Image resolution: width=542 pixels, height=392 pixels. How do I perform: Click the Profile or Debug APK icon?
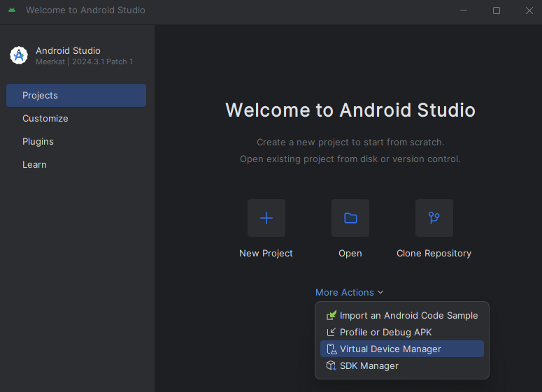331,332
